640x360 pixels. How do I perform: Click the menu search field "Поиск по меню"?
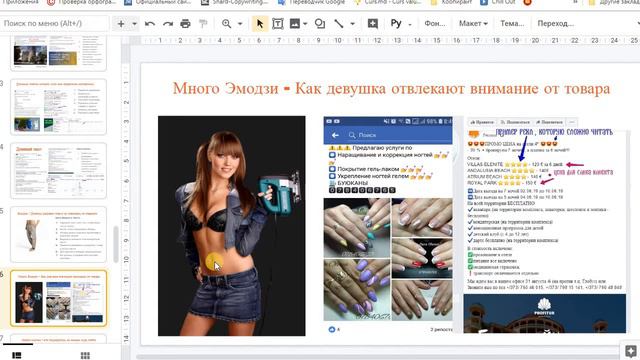[x=54, y=23]
